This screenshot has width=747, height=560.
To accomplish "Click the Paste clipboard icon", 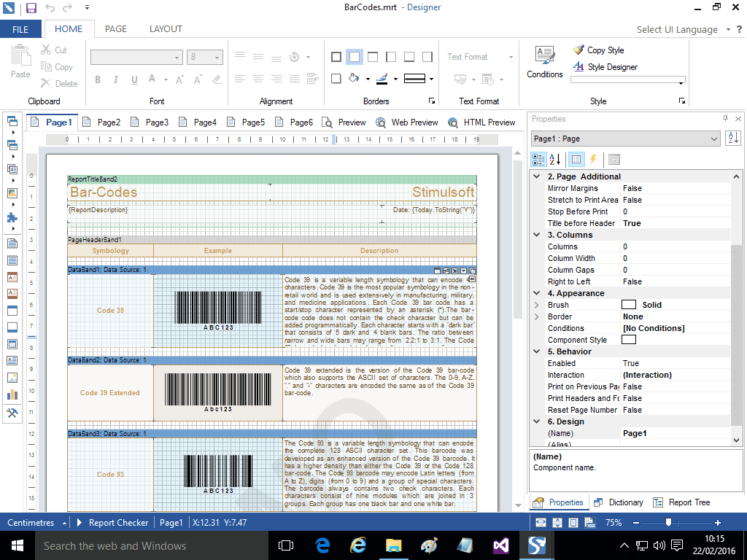I will pos(20,55).
